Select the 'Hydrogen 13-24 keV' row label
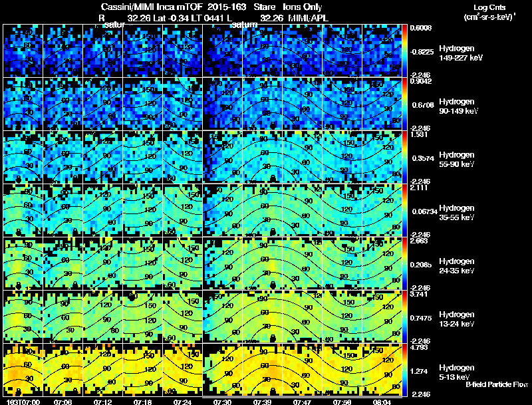This screenshot has width=532, height=405. [x=457, y=319]
